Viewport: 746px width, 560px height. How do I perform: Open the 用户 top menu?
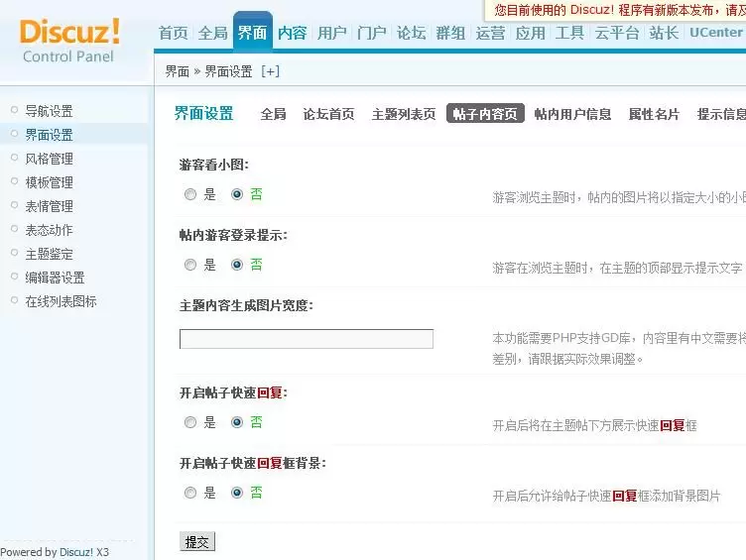click(x=331, y=33)
